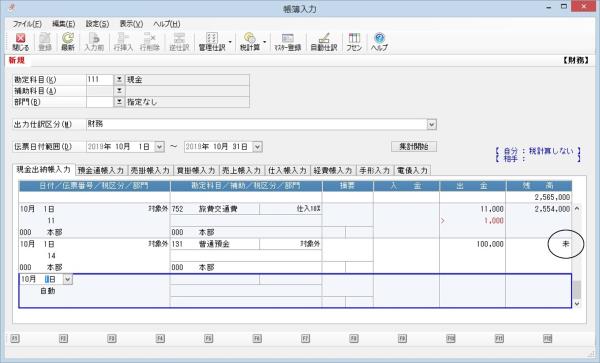Click the scroll down arrow of ledger list
600x363 pixels.
577,304
